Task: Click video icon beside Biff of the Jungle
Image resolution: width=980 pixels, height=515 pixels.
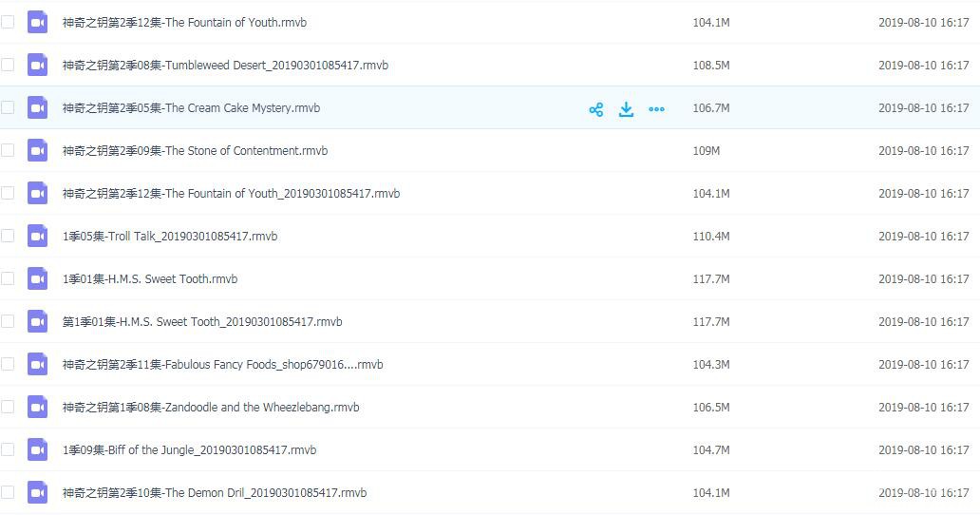Action: [37, 450]
